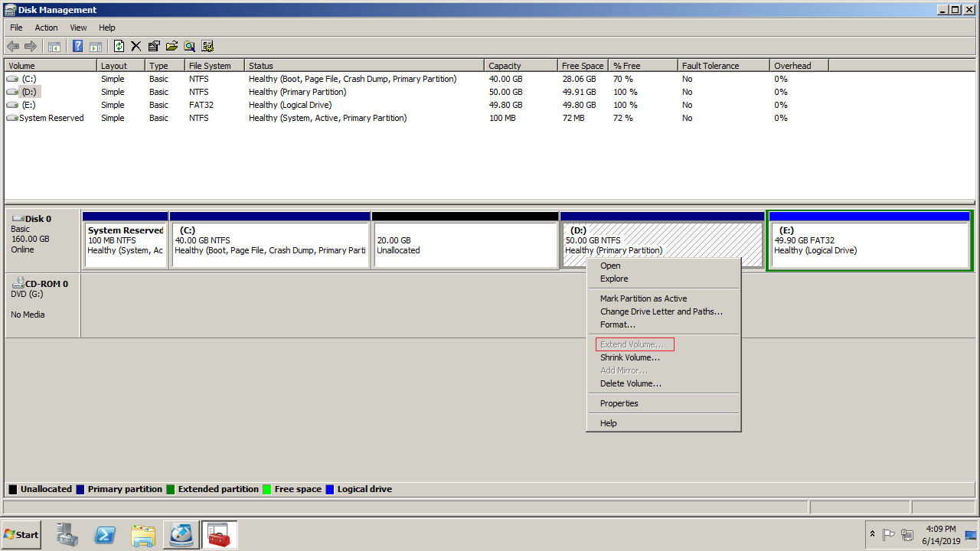The height and width of the screenshot is (551, 980).
Task: Open Server Manager from the taskbar
Action: [x=67, y=535]
